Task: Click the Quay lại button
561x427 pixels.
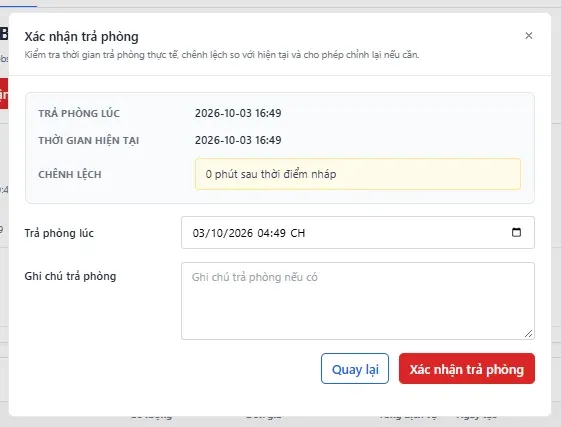Action: 355,369
